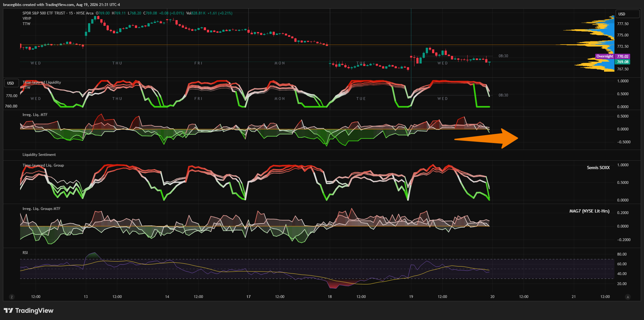Select the Time-layered Liq. Group title
Screen dimensions: 644x320
click(43, 165)
